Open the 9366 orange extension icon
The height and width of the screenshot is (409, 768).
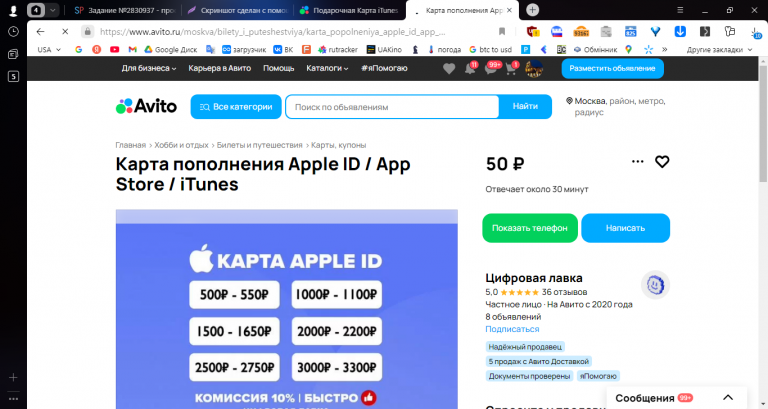[x=581, y=31]
